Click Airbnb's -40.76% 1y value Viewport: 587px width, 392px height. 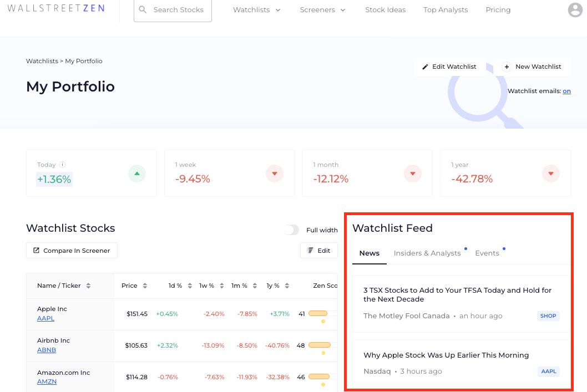click(x=277, y=345)
